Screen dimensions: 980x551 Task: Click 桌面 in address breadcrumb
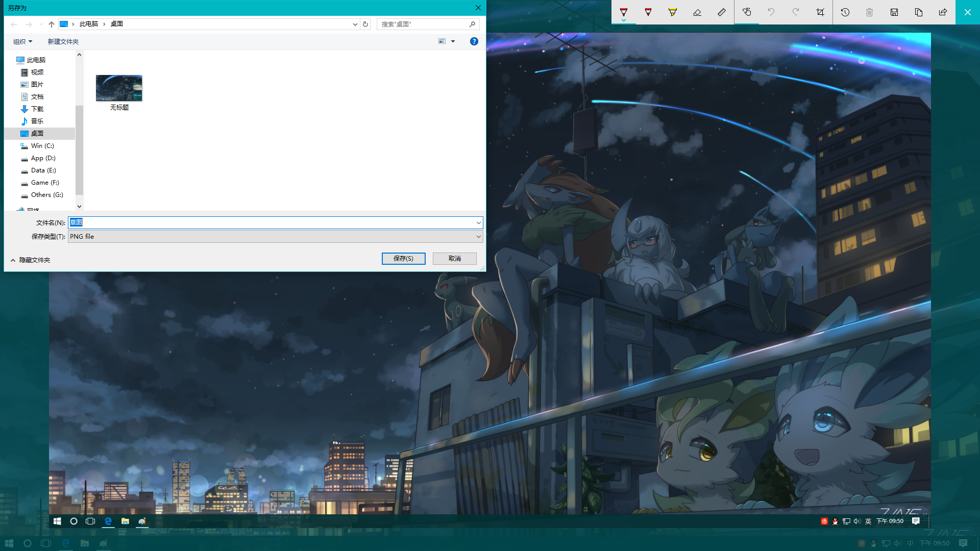[117, 24]
